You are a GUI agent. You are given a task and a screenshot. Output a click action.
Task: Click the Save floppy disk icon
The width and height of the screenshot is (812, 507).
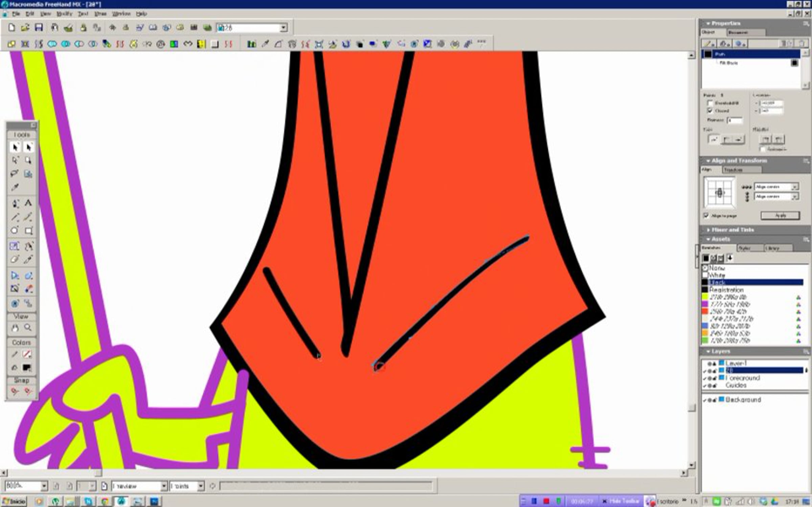[x=39, y=27]
